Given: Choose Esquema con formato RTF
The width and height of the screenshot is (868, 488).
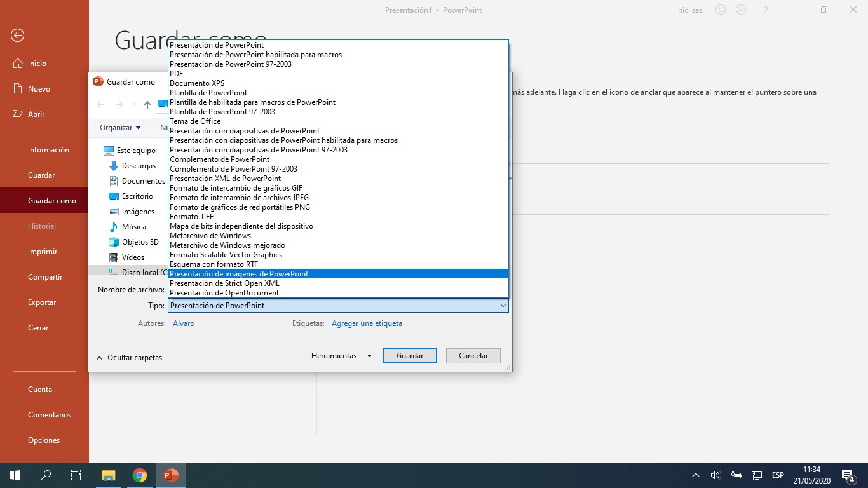Looking at the screenshot, I should point(338,264).
